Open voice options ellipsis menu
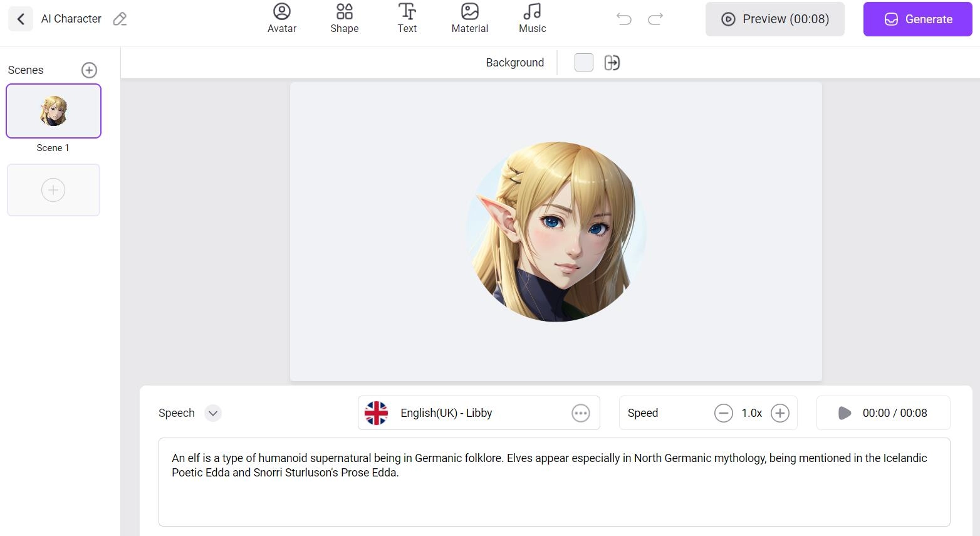The width and height of the screenshot is (980, 536). 581,413
